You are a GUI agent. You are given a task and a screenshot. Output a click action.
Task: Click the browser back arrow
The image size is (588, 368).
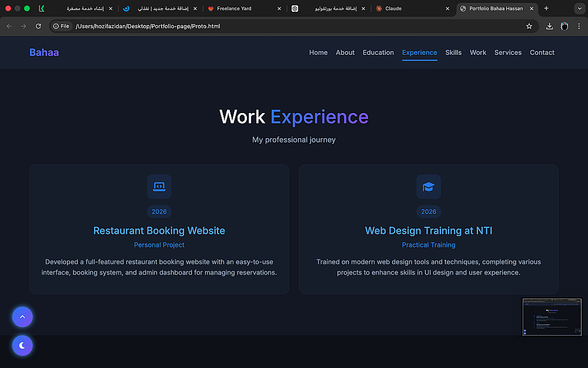click(9, 26)
